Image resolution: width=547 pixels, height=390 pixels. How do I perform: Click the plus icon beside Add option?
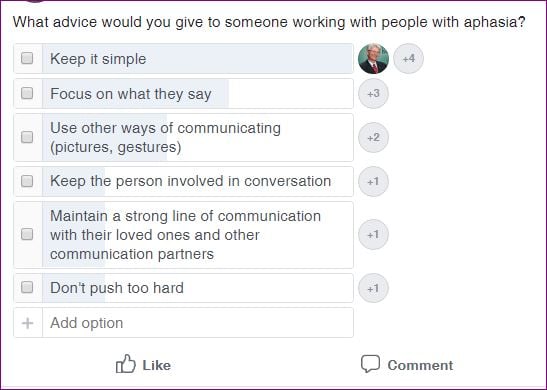point(28,323)
